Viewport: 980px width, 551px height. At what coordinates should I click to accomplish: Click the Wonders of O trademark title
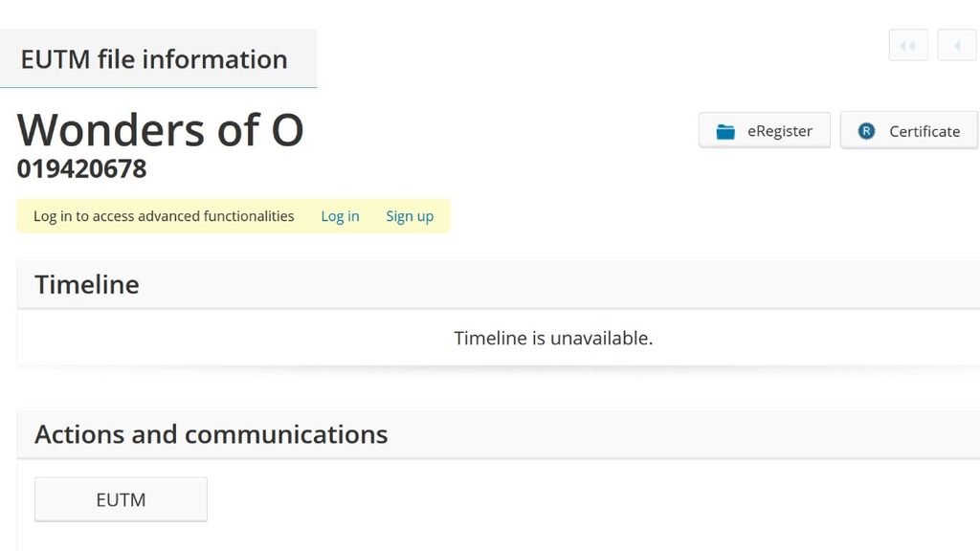(160, 130)
